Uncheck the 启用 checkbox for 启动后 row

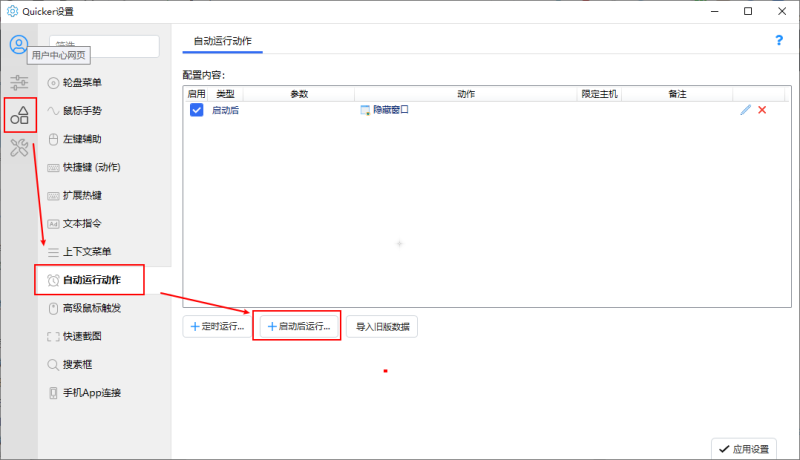196,110
